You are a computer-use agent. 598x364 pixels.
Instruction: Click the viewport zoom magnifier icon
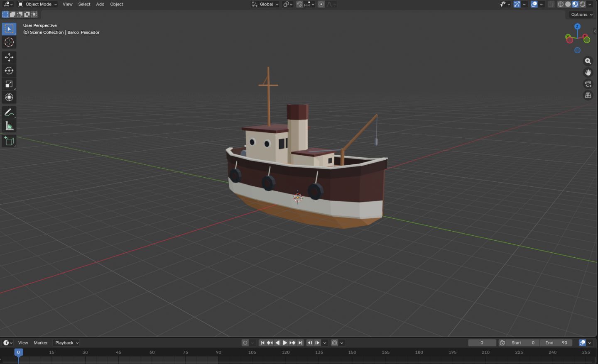(588, 61)
